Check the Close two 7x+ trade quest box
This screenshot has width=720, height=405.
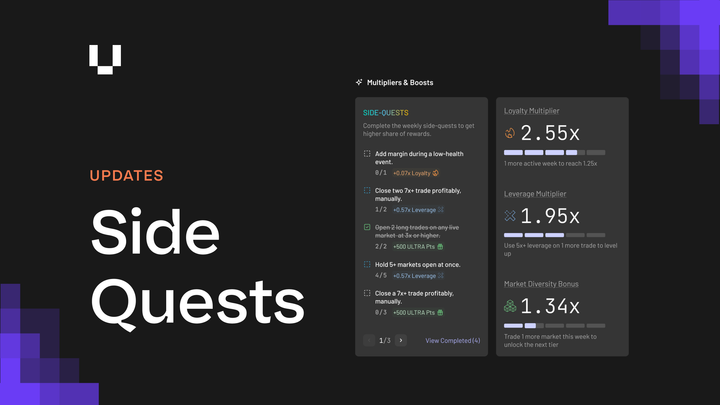coord(367,191)
